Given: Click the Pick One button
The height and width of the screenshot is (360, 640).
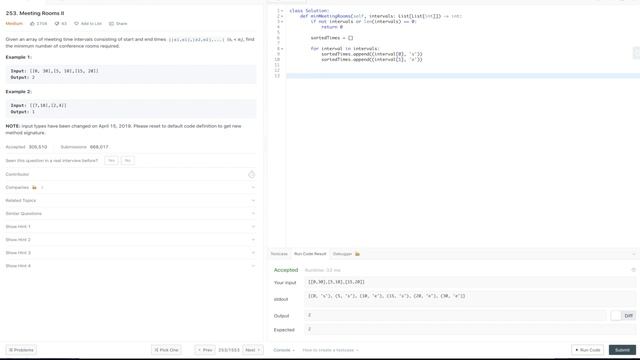Looking at the screenshot, I should click(x=166, y=350).
